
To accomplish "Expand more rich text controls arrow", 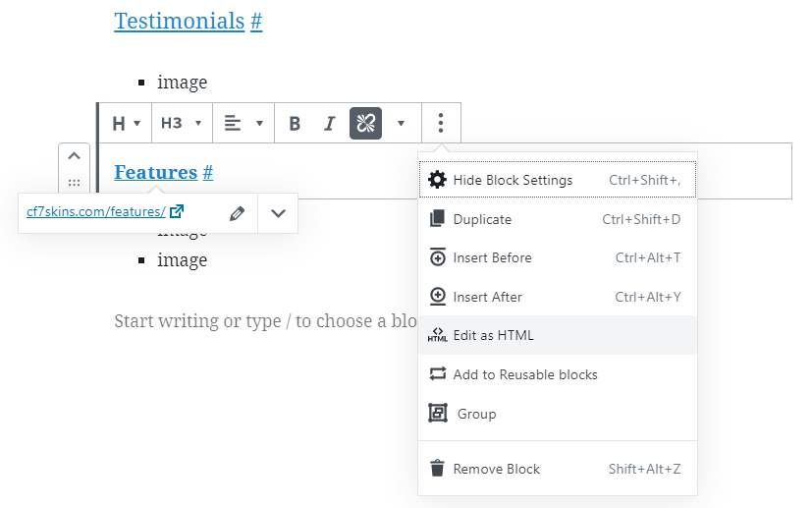I will pyautogui.click(x=401, y=124).
